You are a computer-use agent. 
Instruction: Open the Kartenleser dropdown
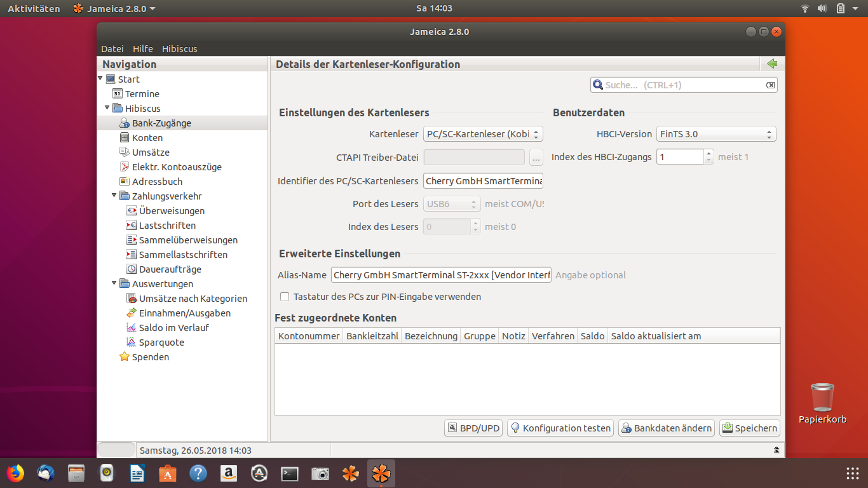(483, 134)
